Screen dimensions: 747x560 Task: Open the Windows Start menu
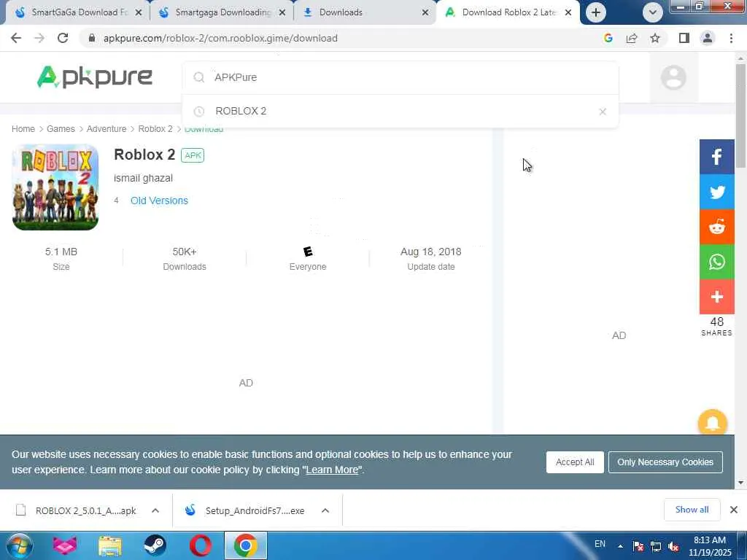(18, 545)
